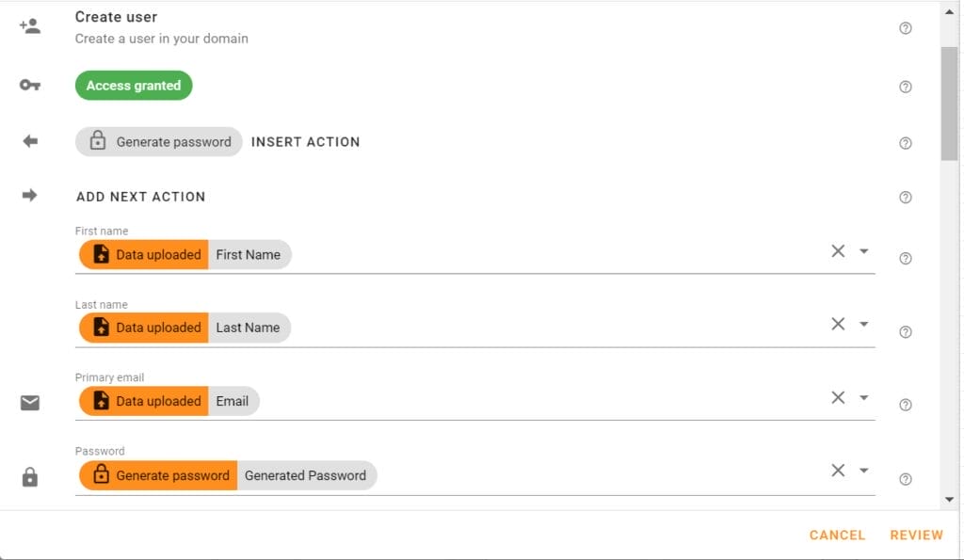964x560 pixels.
Task: Open the help icon beside Create user
Action: click(x=905, y=28)
